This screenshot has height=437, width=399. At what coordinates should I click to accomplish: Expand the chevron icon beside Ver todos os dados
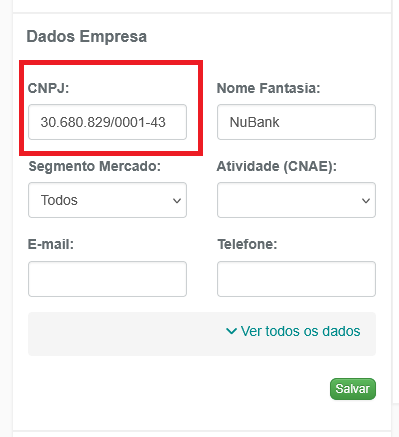tap(231, 331)
